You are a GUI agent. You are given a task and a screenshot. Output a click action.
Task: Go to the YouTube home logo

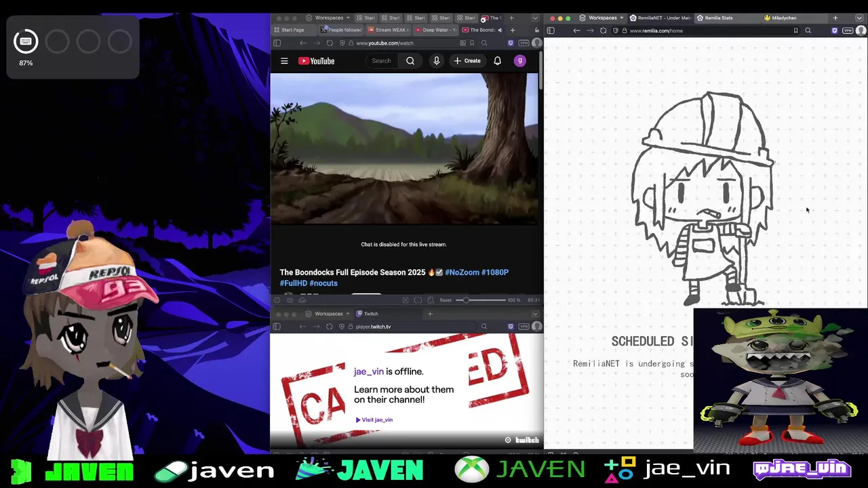click(x=317, y=61)
